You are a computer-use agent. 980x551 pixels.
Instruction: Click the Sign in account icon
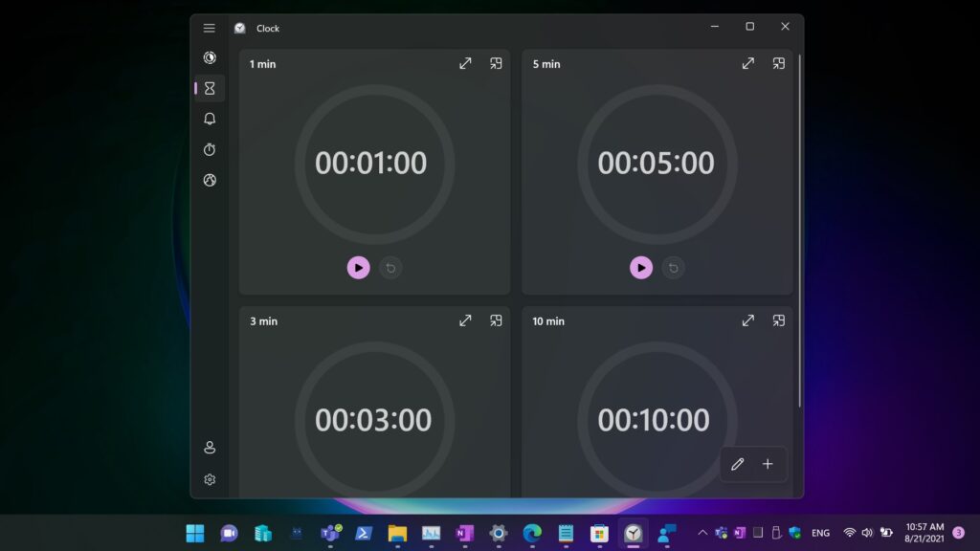(210, 448)
